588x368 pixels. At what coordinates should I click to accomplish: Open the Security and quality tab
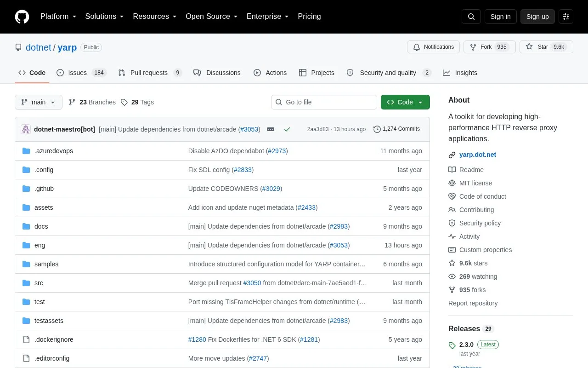tap(389, 73)
